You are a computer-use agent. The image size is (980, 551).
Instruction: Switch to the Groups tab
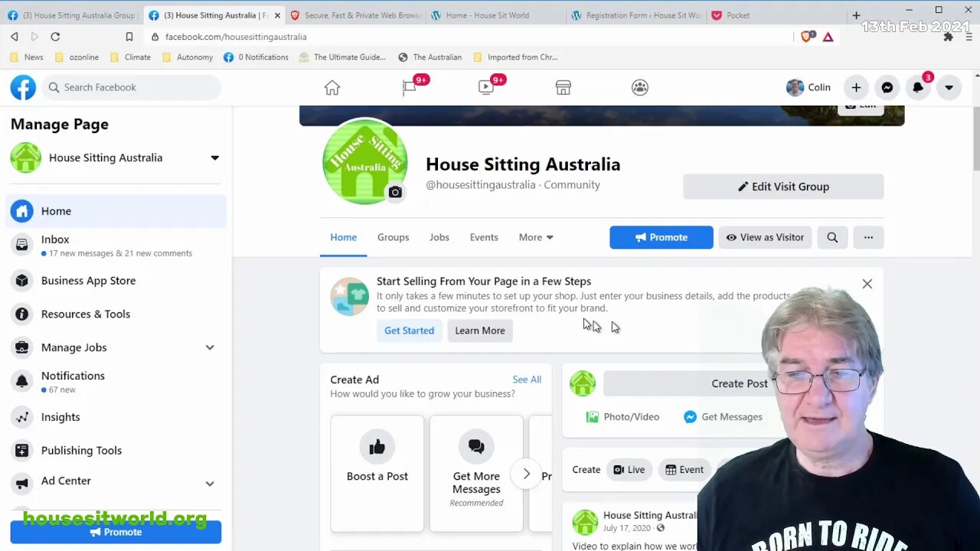[393, 237]
